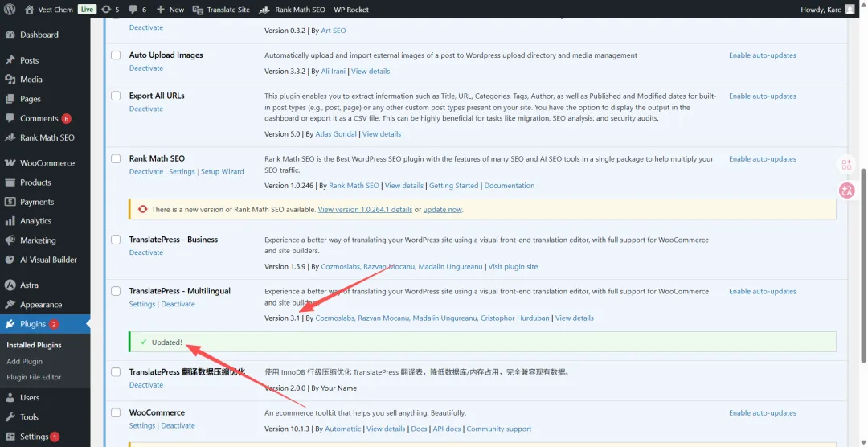Tick the Rank Math SEO plugin checkbox
Viewport: 868px width, 447px height.
point(116,158)
